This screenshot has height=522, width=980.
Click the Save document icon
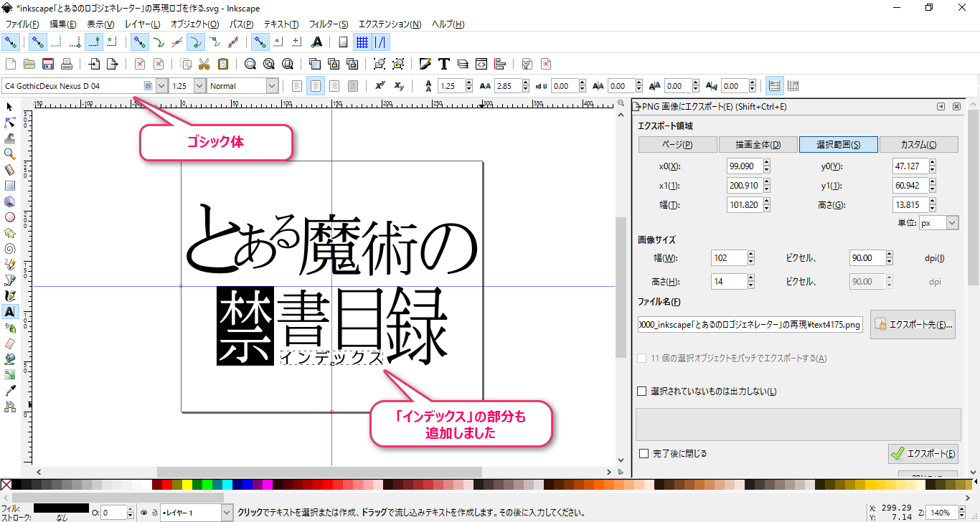48,64
